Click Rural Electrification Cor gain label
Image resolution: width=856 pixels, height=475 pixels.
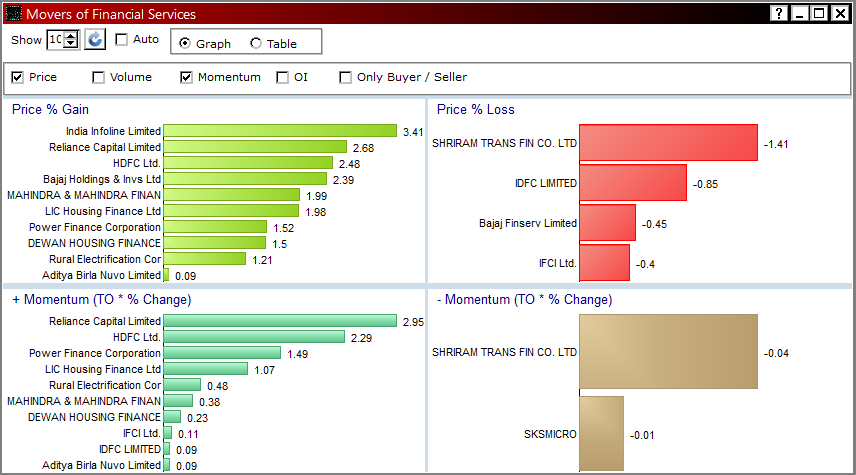(x=105, y=259)
